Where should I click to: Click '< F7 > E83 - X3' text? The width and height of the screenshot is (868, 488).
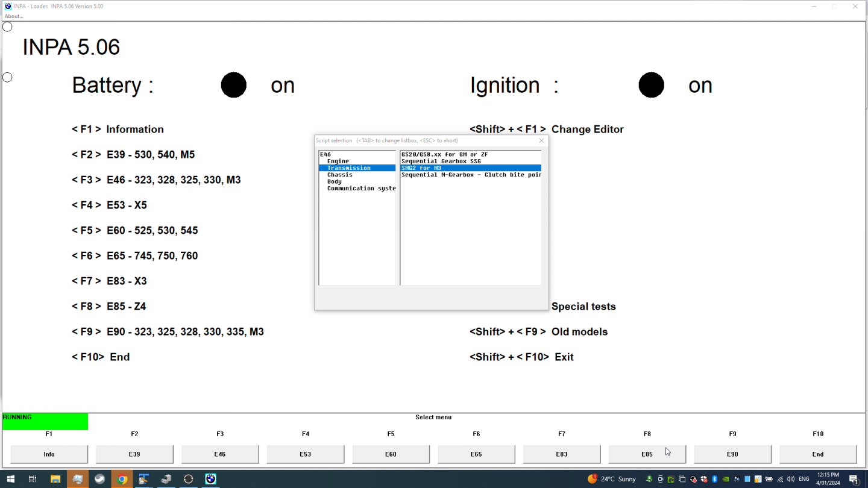[x=109, y=281]
